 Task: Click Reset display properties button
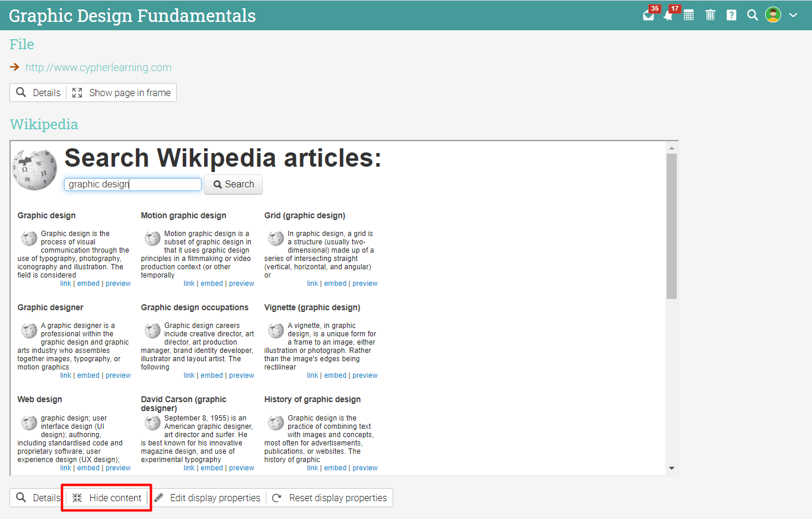(330, 498)
